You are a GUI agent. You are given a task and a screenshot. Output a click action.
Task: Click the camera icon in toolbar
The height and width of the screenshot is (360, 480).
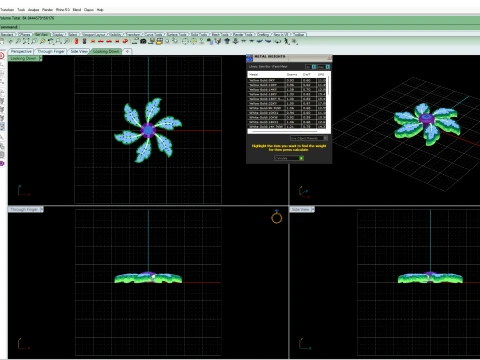tap(143, 41)
